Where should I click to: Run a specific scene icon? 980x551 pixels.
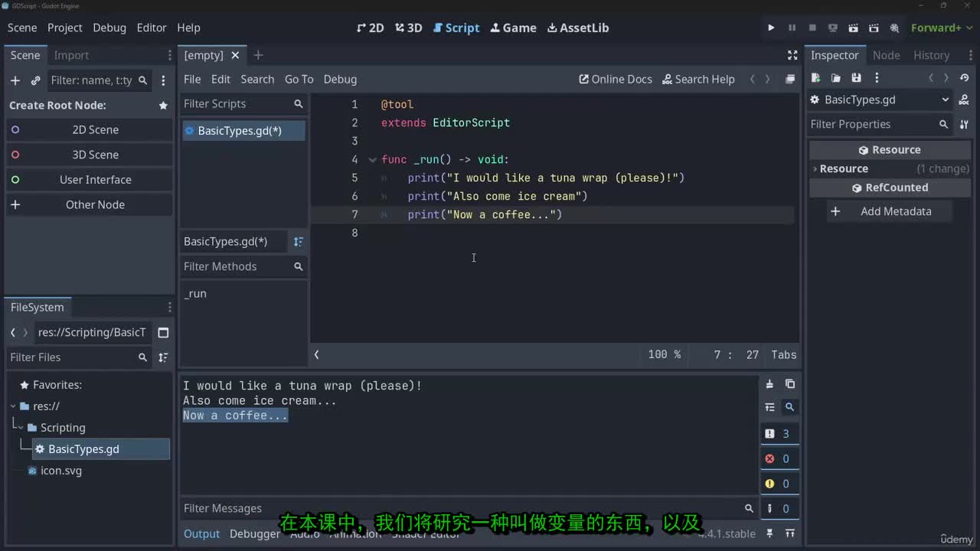[x=874, y=28]
